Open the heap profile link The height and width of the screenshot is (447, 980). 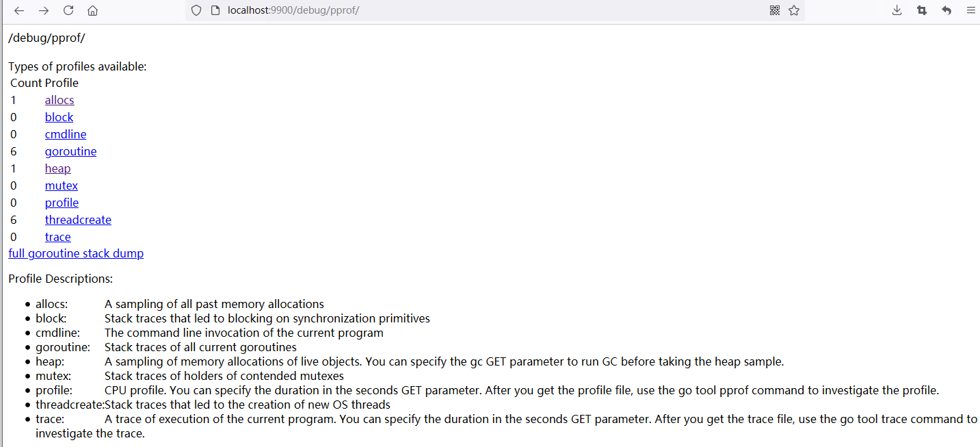point(58,168)
